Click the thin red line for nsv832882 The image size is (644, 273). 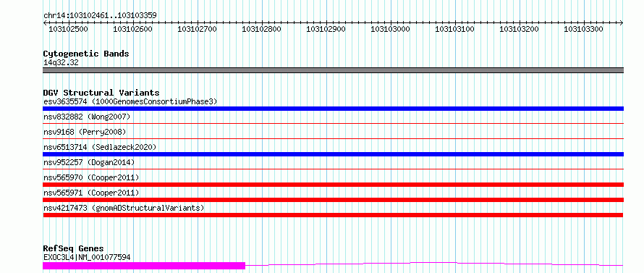[333, 123]
